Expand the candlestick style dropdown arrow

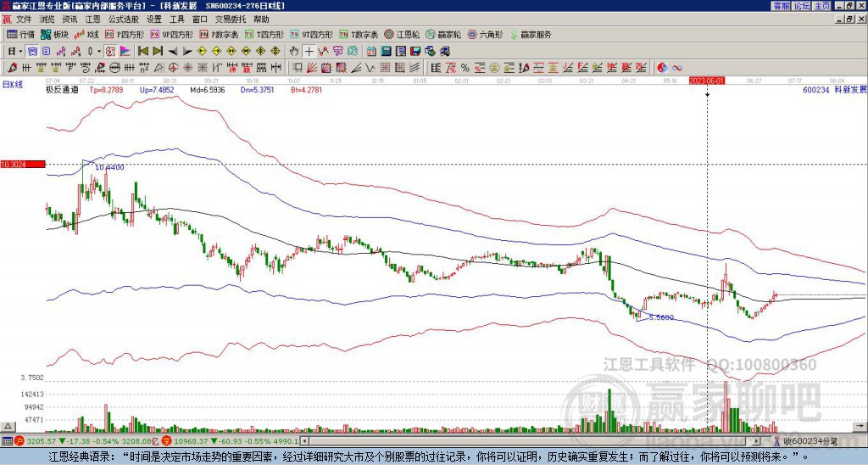tap(99, 52)
